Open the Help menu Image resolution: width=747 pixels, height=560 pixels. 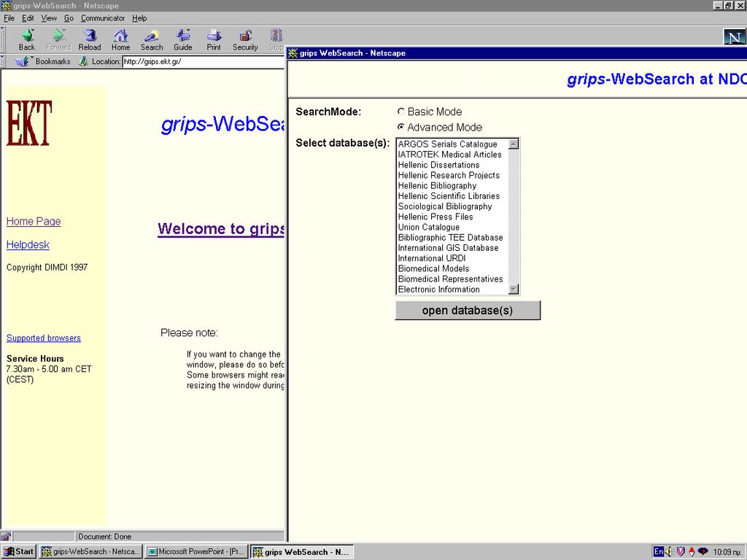(139, 18)
